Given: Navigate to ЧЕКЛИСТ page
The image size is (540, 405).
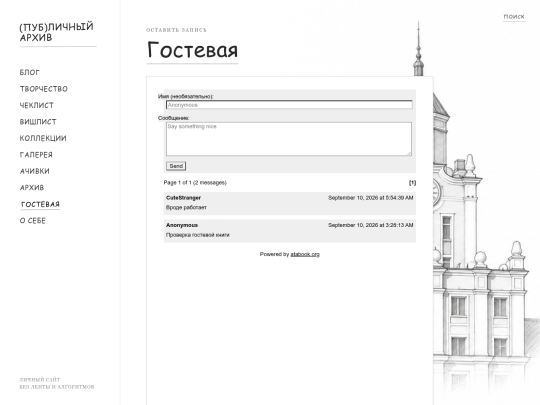Looking at the screenshot, I should tap(37, 105).
